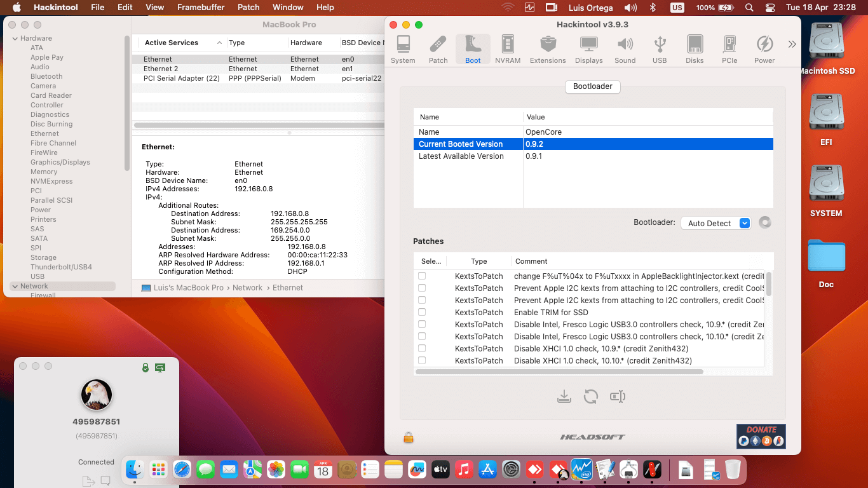Viewport: 868px width, 488px height.
Task: Open Safari from the Dock
Action: [182, 470]
